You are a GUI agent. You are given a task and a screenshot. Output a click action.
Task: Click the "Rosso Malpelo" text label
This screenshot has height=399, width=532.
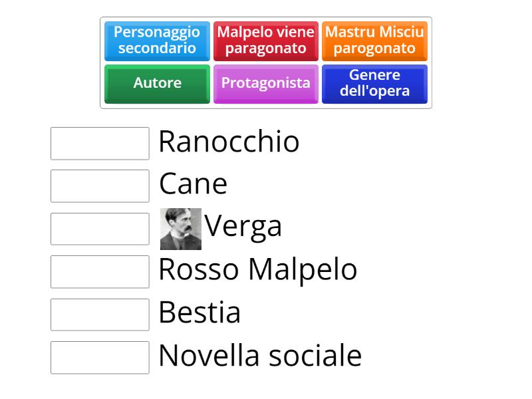(257, 270)
